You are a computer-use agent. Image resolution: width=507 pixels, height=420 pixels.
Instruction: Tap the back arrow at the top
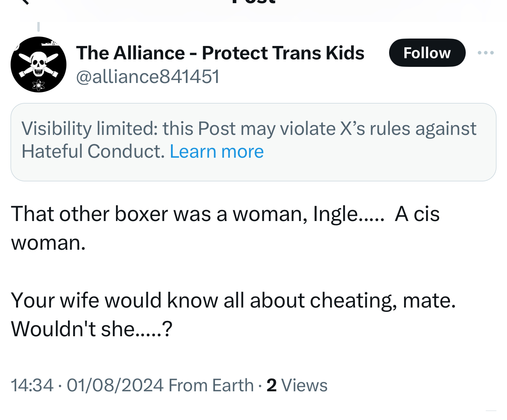point(24,2)
